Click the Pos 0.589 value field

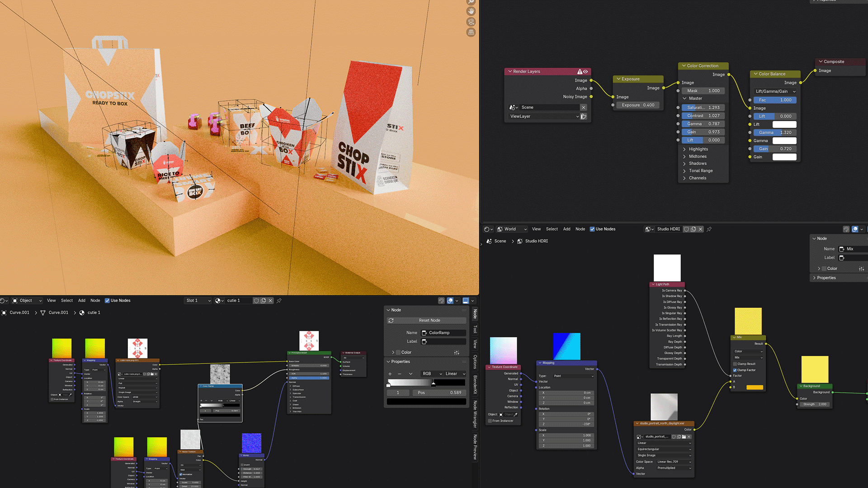439,393
